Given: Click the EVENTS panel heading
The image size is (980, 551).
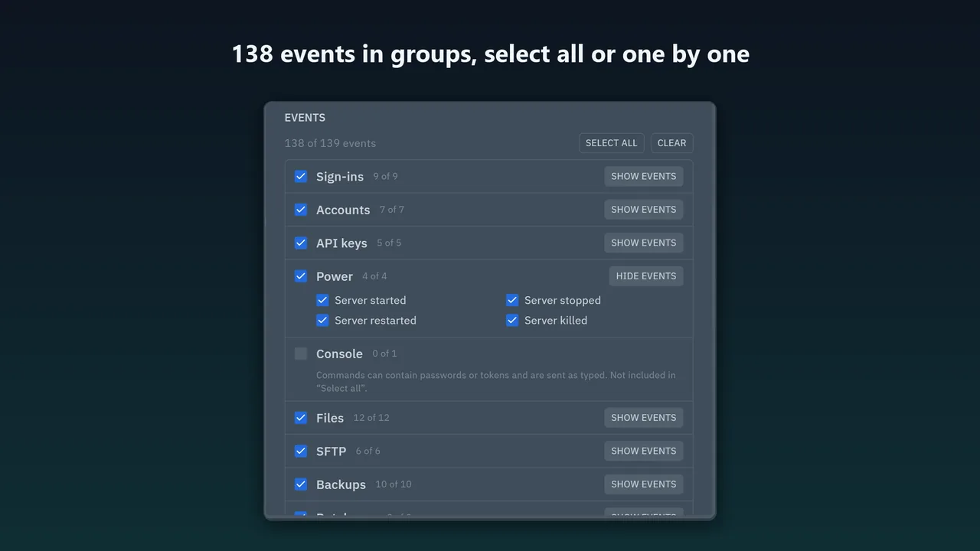Looking at the screenshot, I should tap(305, 118).
